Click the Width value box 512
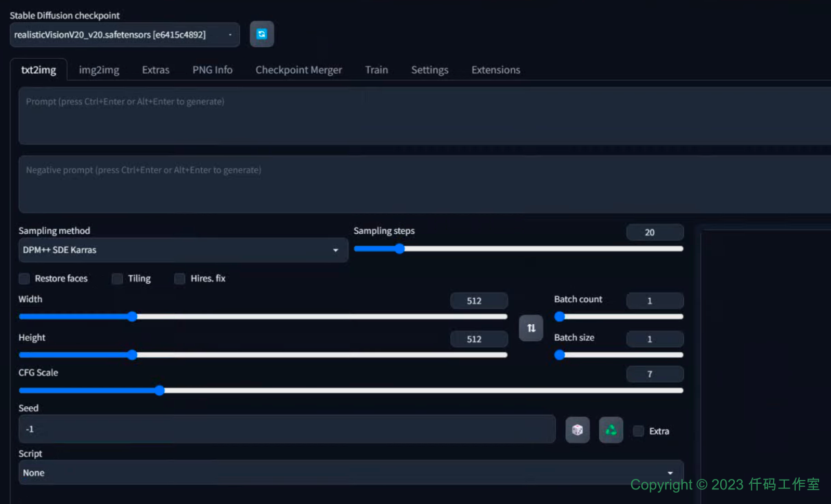 pyautogui.click(x=479, y=301)
